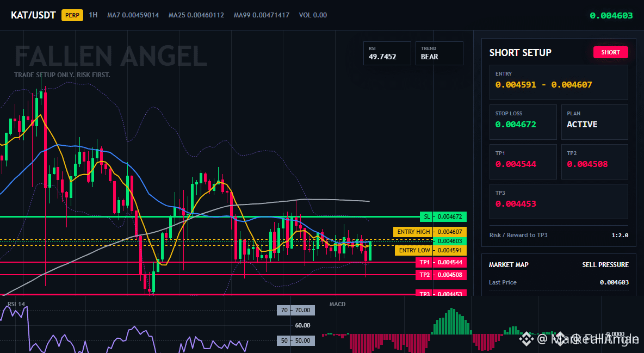
Task: Click the SHORT SETUP heading
Action: click(520, 53)
